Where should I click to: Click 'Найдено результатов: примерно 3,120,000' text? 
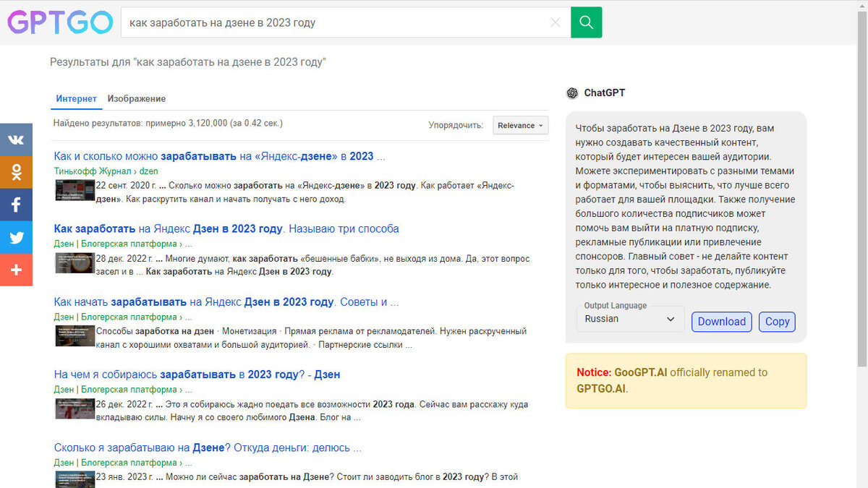pyautogui.click(x=168, y=124)
